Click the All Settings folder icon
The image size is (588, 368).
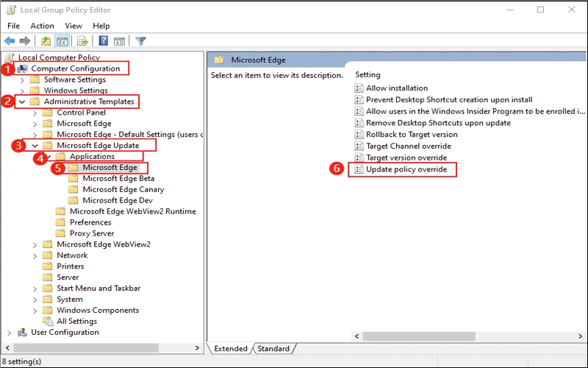tap(48, 322)
